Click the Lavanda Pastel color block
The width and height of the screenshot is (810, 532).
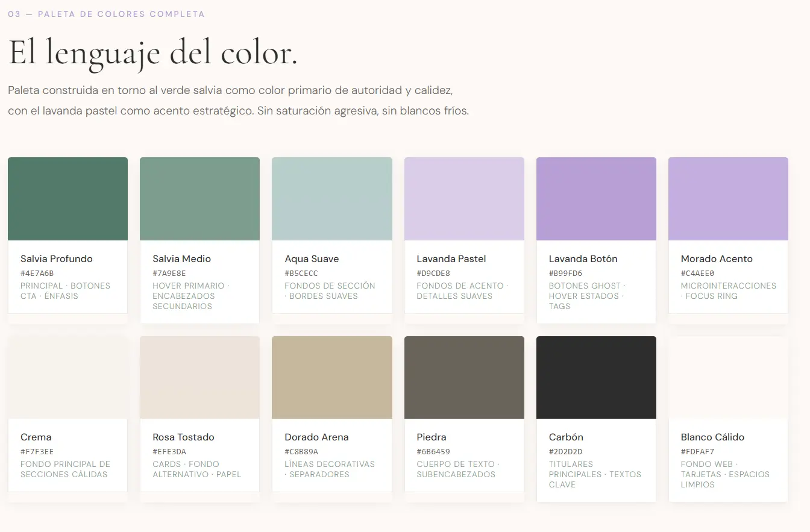point(464,199)
